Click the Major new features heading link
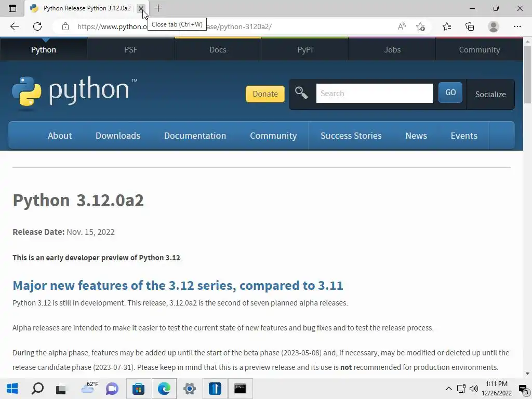The width and height of the screenshot is (532, 399). tap(178, 285)
